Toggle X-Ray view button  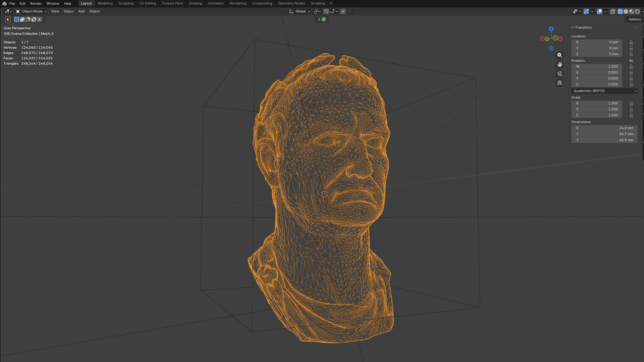pos(612,11)
